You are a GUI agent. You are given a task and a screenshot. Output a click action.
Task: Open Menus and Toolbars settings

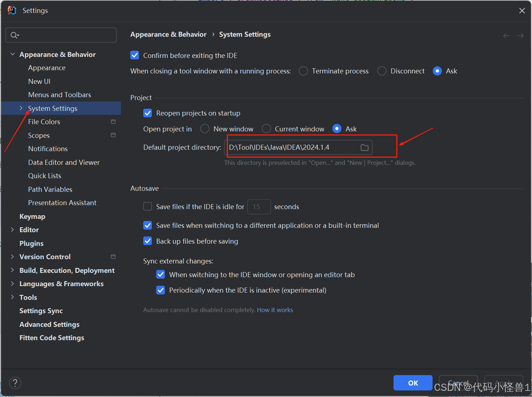(60, 95)
